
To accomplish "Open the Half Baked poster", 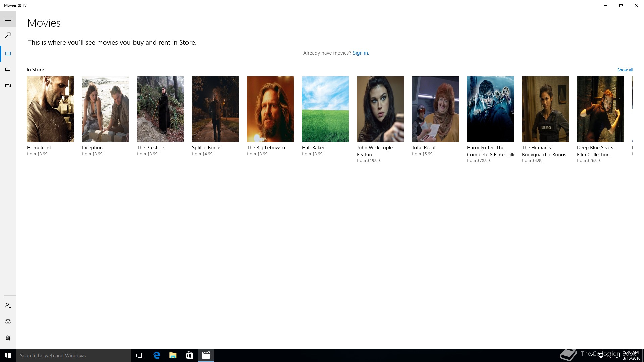I will point(325,109).
